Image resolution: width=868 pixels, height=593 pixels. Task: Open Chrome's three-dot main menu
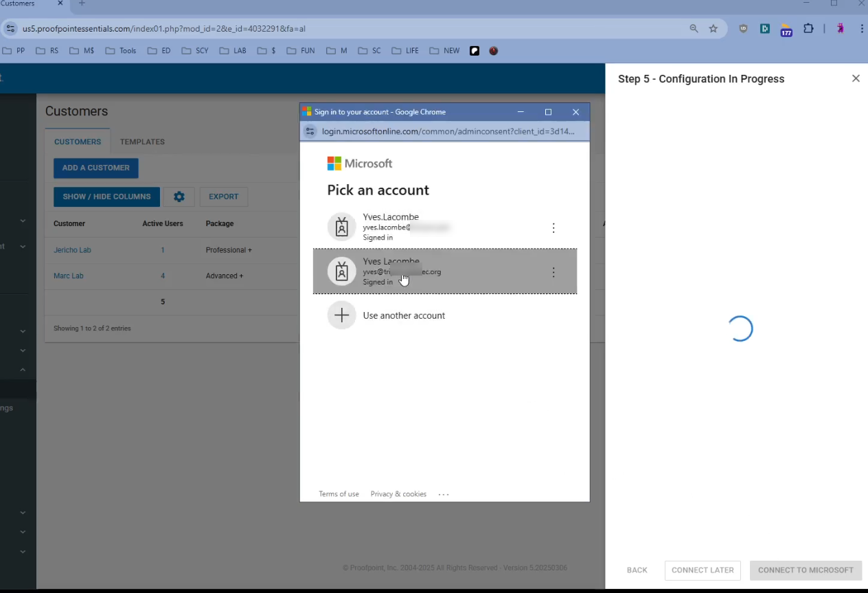[861, 29]
